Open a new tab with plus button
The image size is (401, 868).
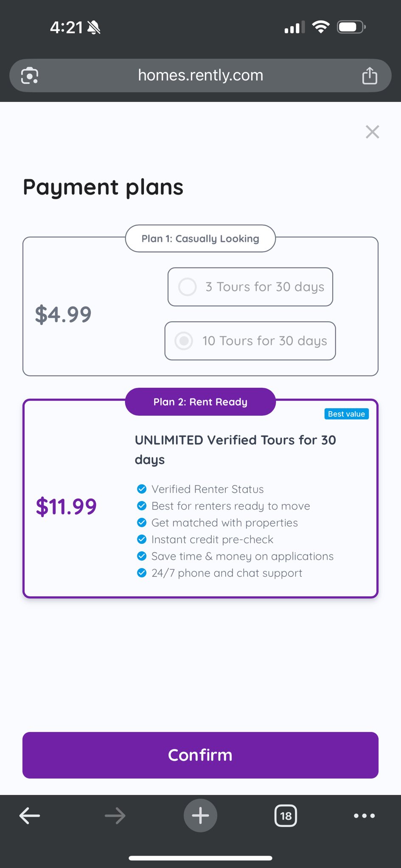(x=200, y=815)
